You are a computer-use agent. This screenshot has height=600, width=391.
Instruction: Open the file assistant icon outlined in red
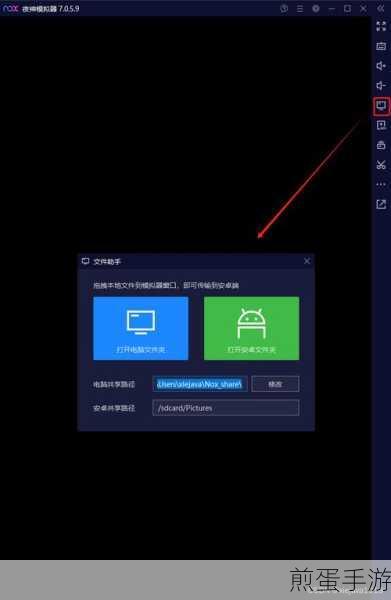tap(381, 106)
